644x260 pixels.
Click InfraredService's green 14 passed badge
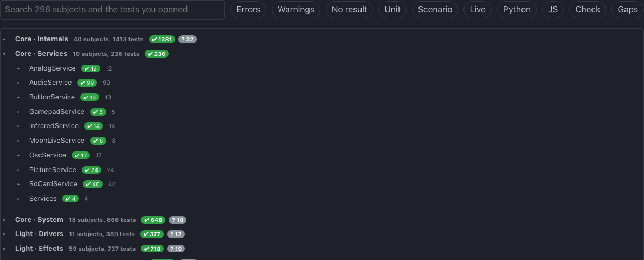pyautogui.click(x=94, y=126)
